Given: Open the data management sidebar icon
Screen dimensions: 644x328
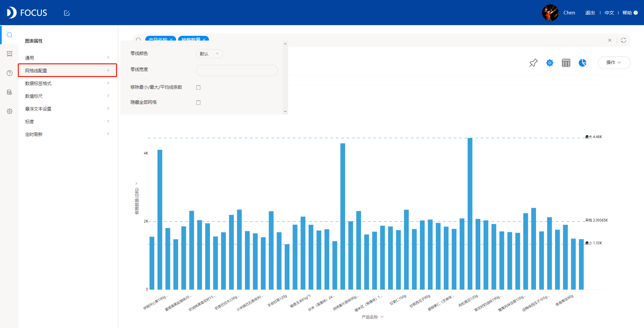Looking at the screenshot, I should pyautogui.click(x=10, y=92).
